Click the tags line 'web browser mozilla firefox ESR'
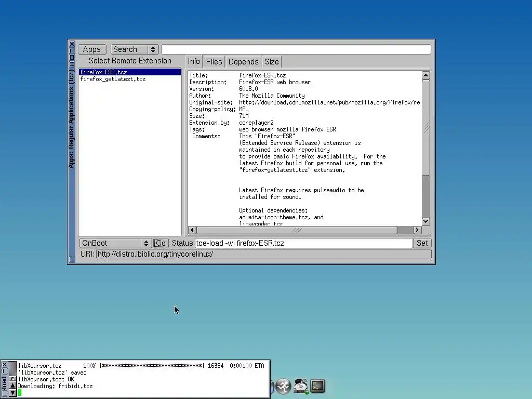 pos(287,129)
